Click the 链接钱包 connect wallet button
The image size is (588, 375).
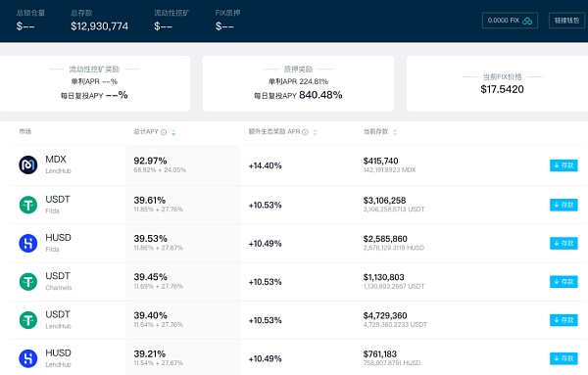[x=567, y=21]
